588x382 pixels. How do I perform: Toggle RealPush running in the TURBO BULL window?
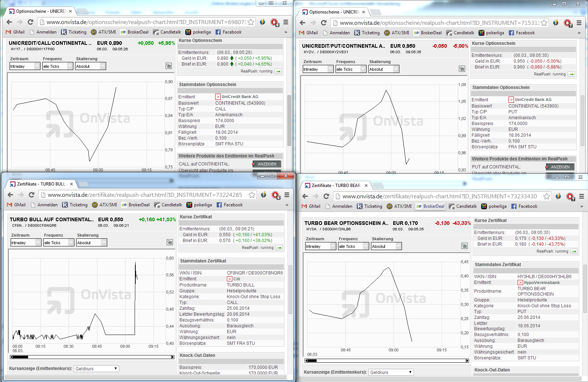(279, 248)
